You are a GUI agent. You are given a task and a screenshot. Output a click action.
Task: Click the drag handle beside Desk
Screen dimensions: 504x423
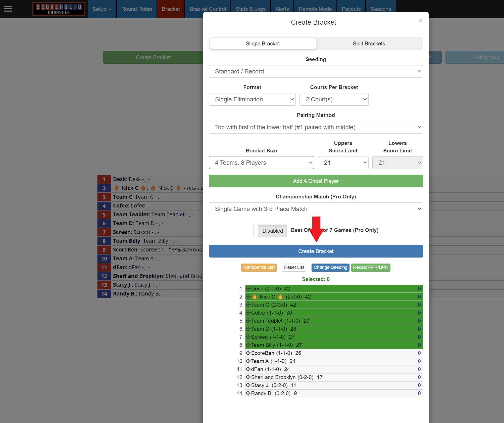point(248,289)
